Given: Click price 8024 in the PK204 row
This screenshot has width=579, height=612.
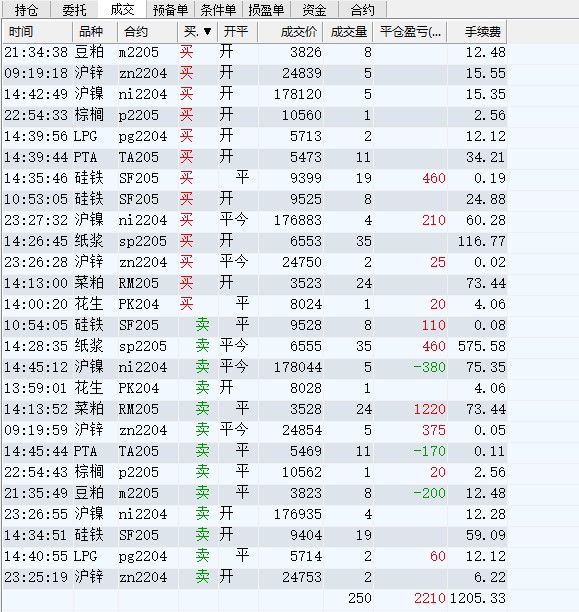Looking at the screenshot, I should point(306,304).
